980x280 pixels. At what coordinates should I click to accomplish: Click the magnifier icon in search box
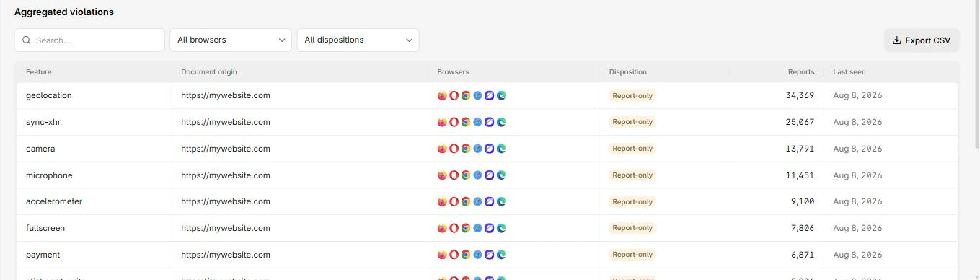(x=27, y=40)
